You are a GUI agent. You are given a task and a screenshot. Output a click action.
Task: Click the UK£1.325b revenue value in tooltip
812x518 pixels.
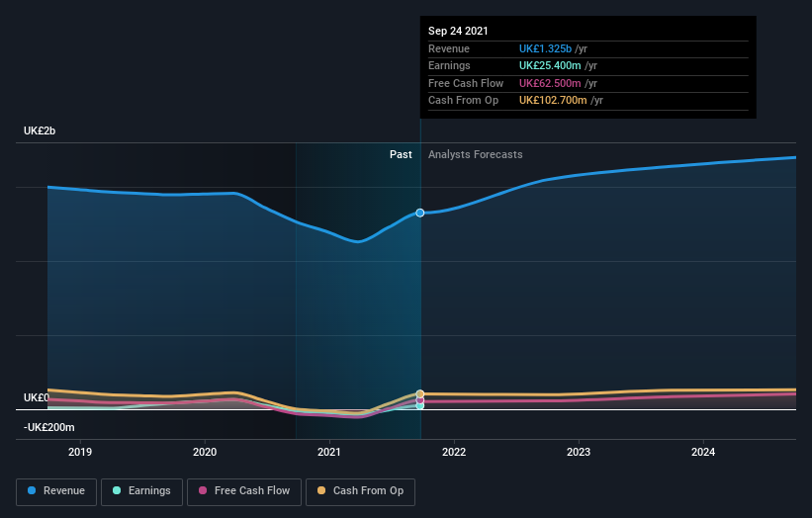(x=545, y=48)
